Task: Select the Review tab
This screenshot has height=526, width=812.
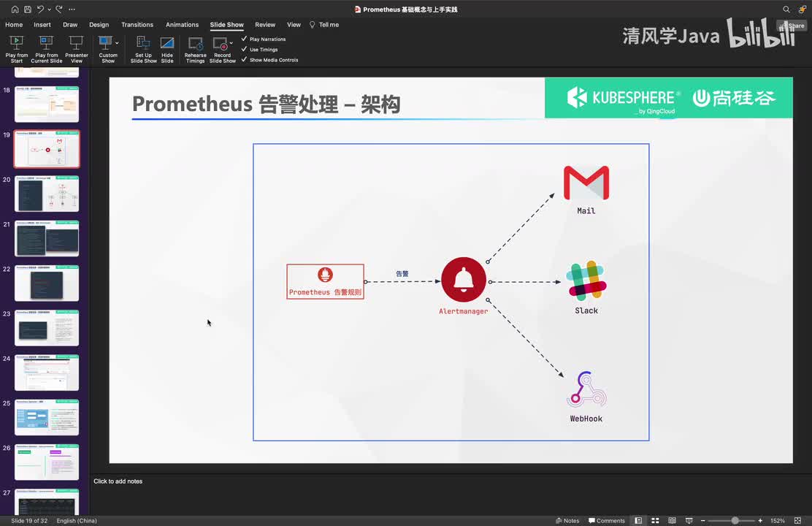Action: click(265, 25)
